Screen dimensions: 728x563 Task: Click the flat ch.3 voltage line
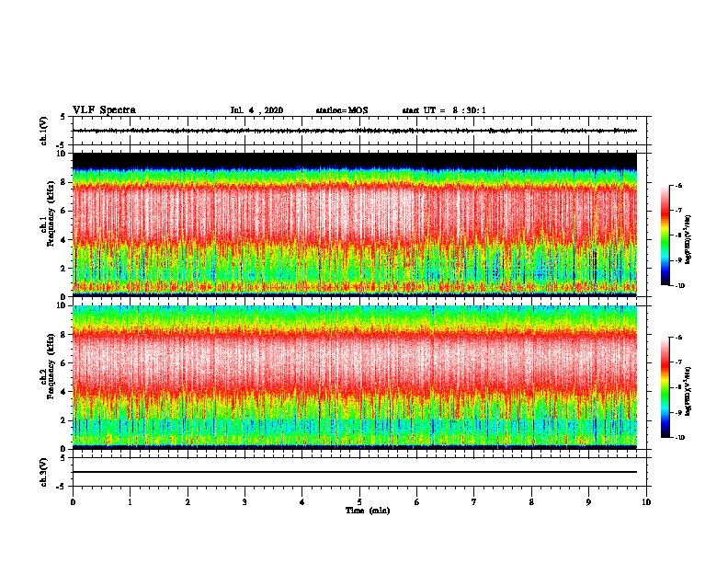tap(355, 472)
